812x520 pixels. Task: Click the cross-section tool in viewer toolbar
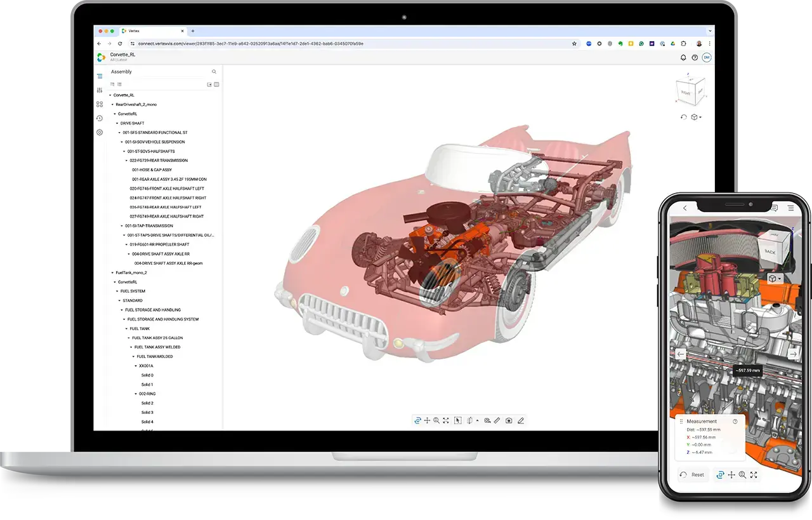[469, 420]
